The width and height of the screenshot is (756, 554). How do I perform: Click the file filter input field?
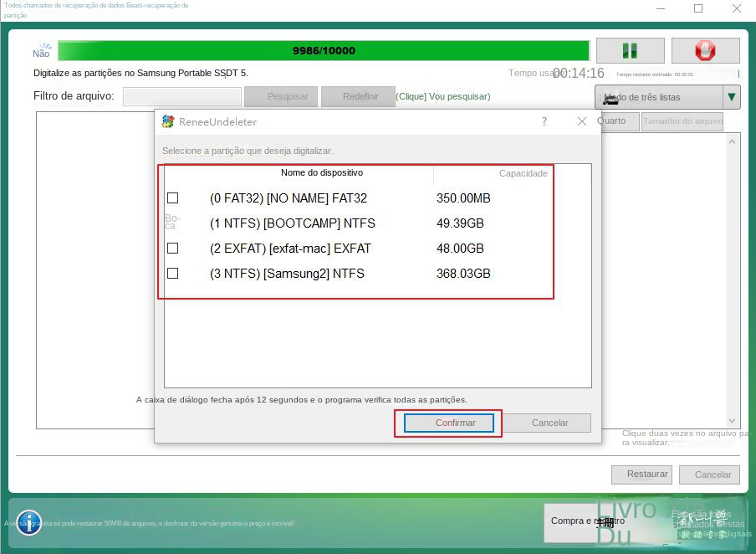pos(182,96)
